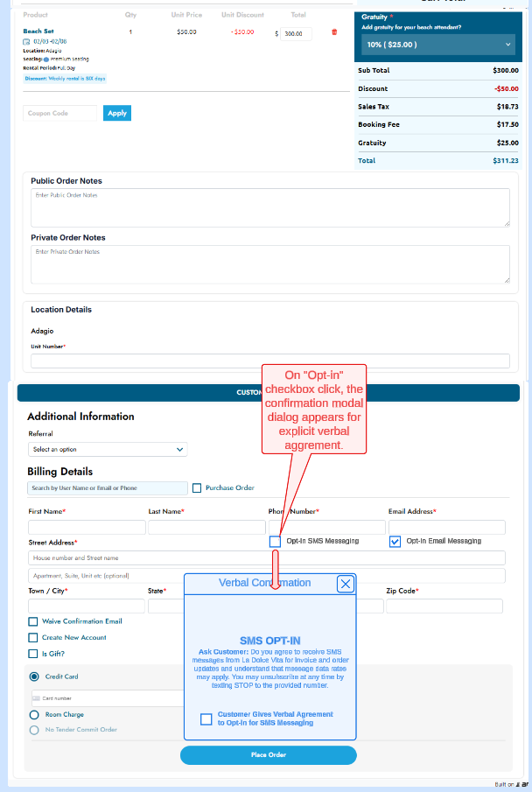
Task: Open the Gratuity percentage dropdown
Action: point(437,45)
